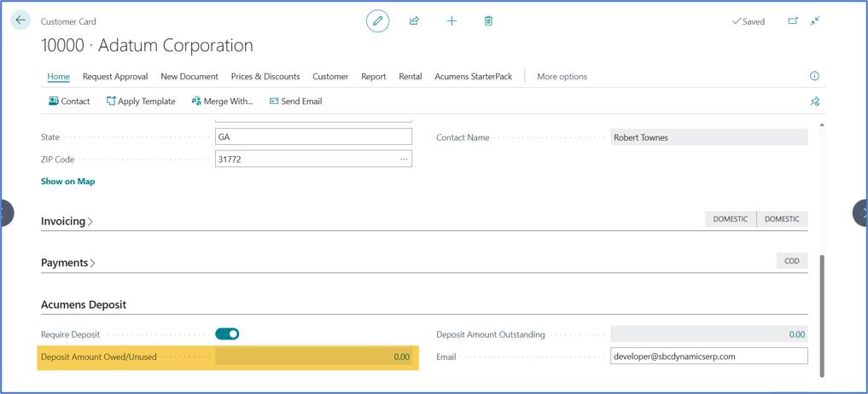Choose Apply Template action
Viewport: 868px width, 394px height.
(x=141, y=101)
